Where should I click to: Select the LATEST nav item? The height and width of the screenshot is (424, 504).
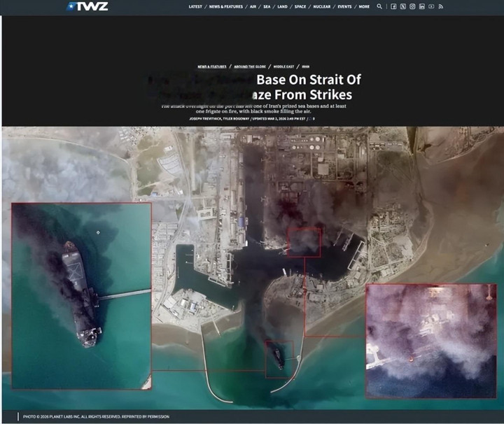tap(195, 6)
